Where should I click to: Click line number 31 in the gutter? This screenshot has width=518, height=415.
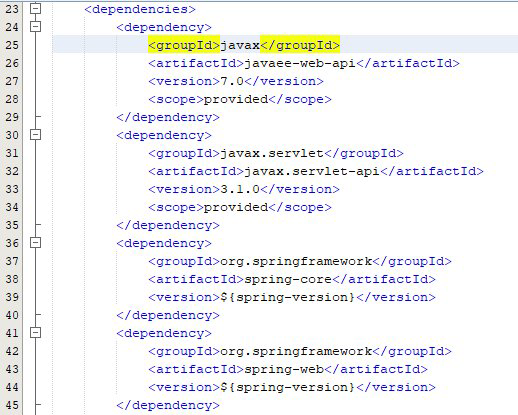(12, 153)
